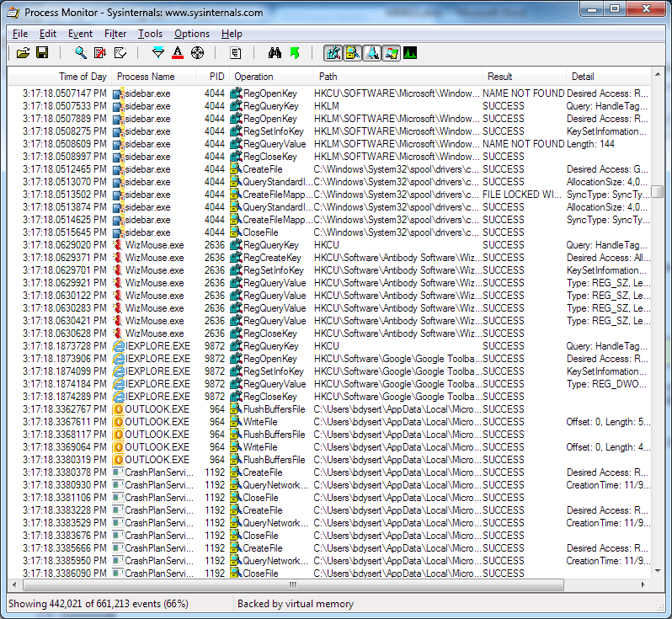Click PID 2636 in the RegCreateKey row
This screenshot has height=619, width=672.
214,258
